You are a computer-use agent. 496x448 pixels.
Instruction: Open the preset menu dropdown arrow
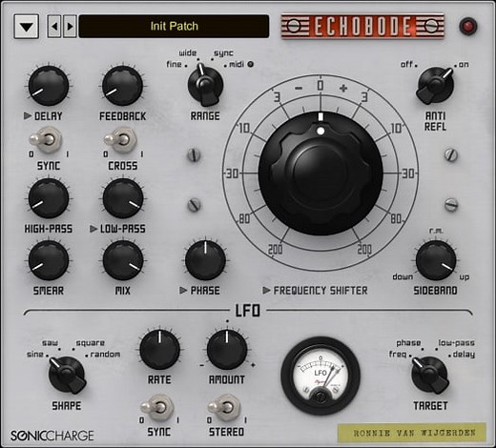click(x=27, y=27)
